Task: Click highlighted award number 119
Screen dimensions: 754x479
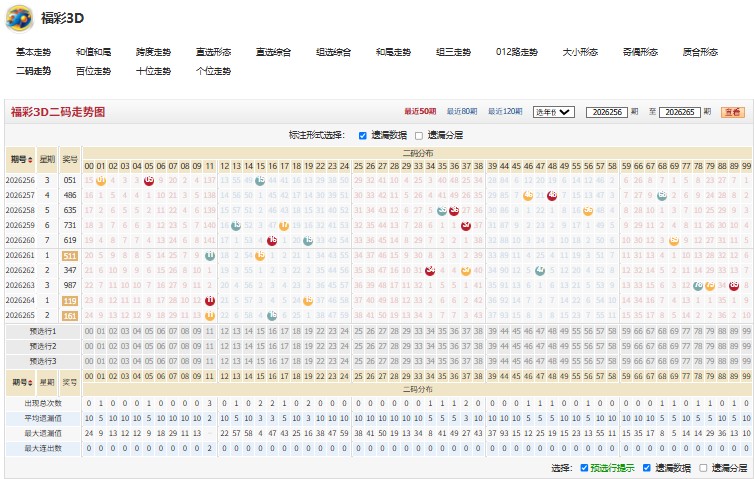Action: pos(70,301)
